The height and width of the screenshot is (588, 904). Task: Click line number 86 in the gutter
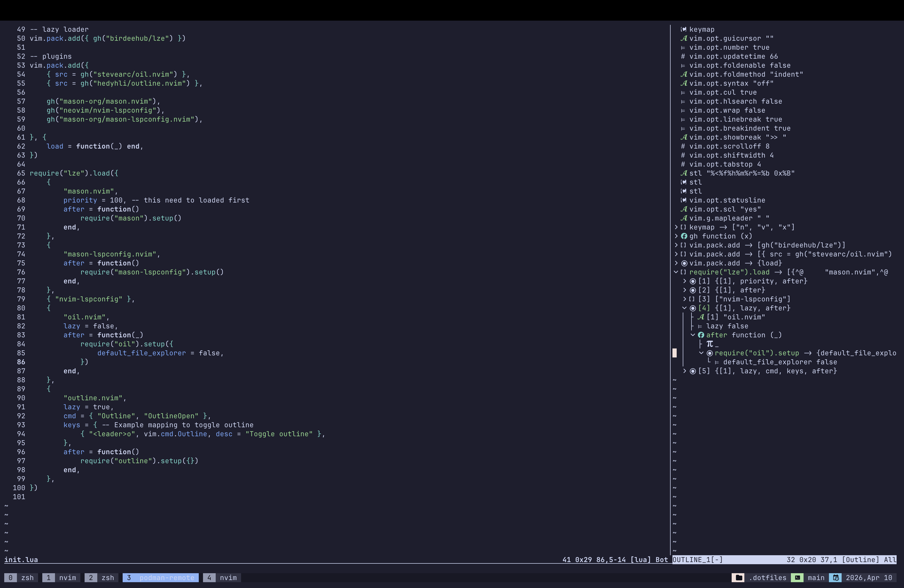tap(21, 362)
